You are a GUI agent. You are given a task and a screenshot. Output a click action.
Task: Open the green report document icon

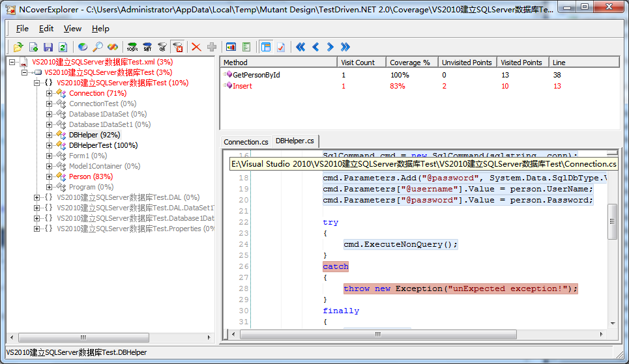[x=246, y=48]
